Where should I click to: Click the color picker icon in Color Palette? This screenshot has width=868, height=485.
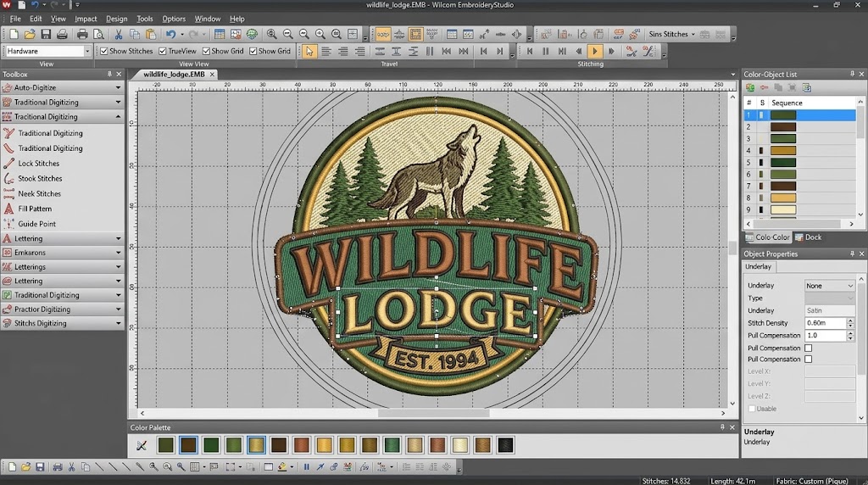point(142,445)
